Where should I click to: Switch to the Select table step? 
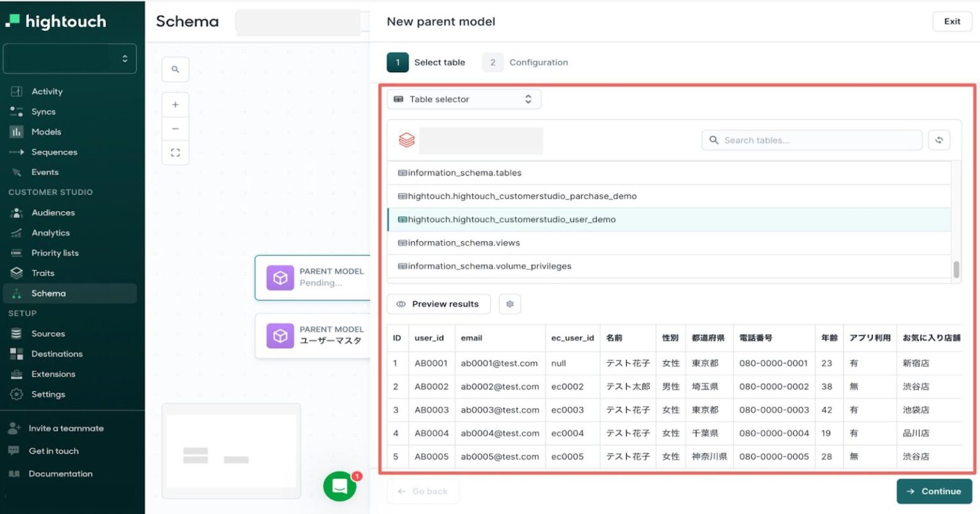tap(427, 62)
